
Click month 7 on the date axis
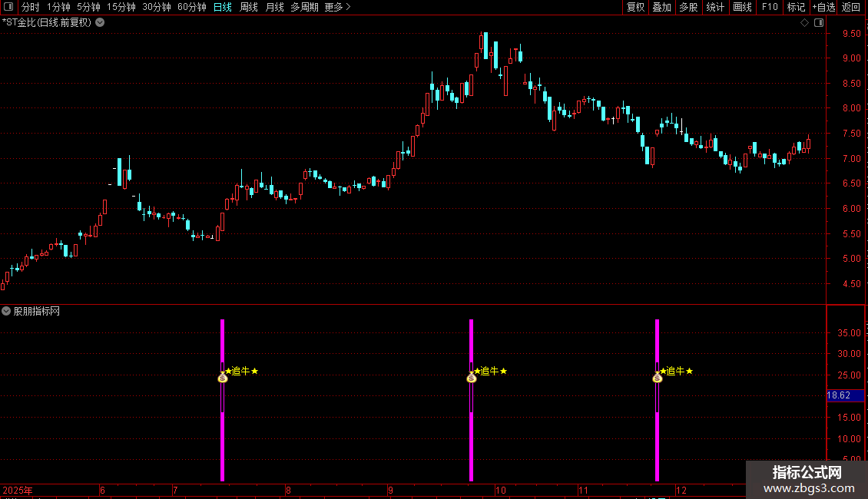pyautogui.click(x=175, y=490)
